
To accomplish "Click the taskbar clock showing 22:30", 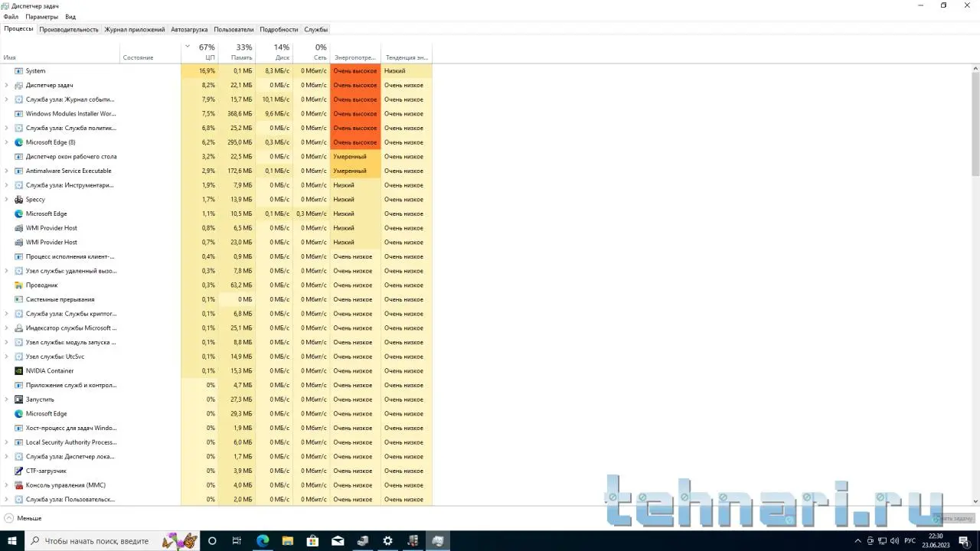I will 936,541.
